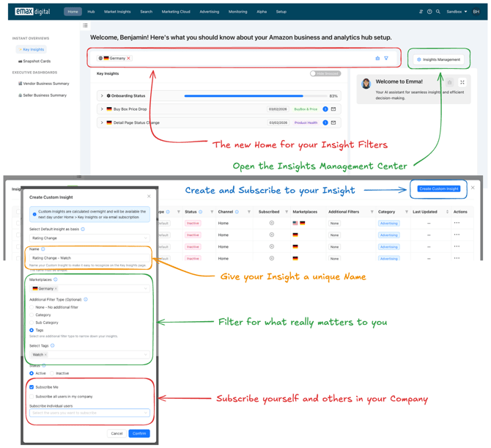Check the Subscribe Me checkbox
Image resolution: width=491 pixels, height=448 pixels.
point(32,387)
